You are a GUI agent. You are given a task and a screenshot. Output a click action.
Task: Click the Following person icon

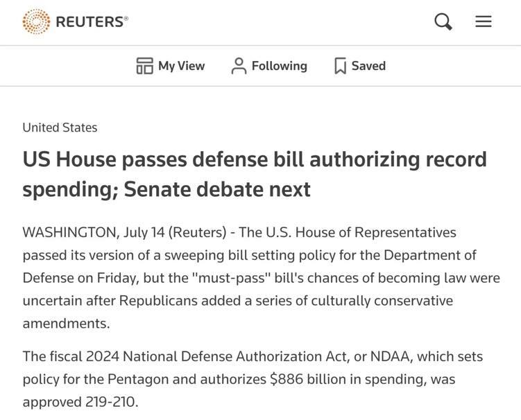[x=239, y=66]
